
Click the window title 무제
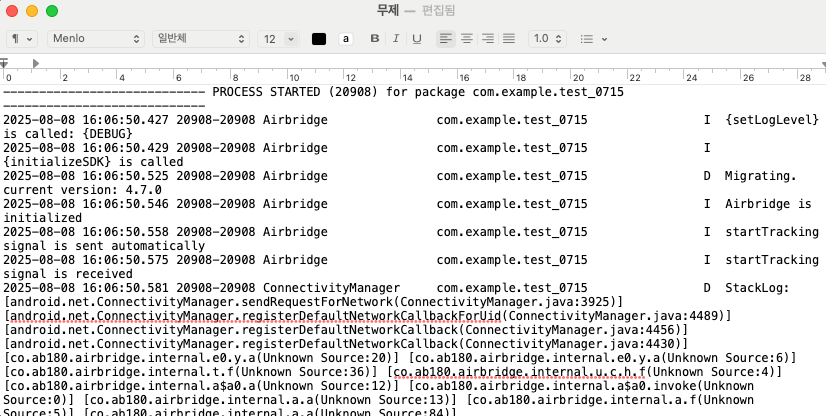(x=387, y=11)
